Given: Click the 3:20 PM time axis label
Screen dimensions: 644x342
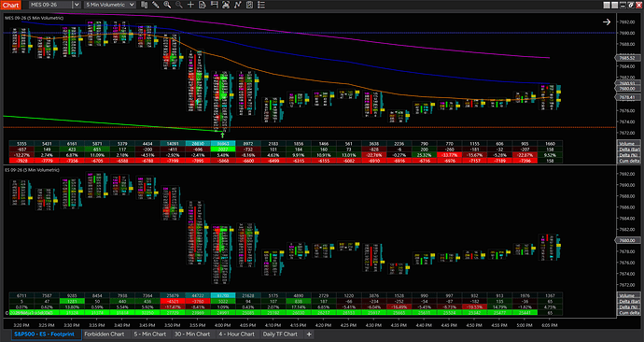Looking at the screenshot, I should (x=21, y=325).
